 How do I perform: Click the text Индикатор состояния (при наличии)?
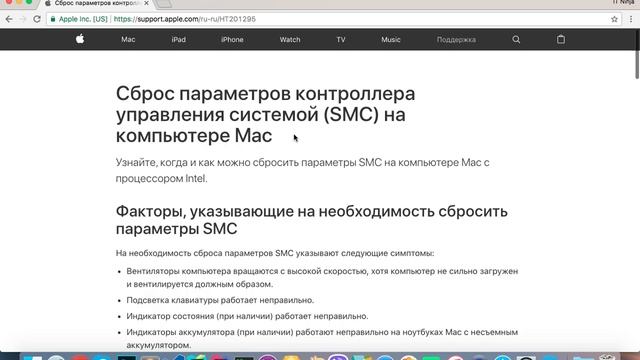pos(247,316)
